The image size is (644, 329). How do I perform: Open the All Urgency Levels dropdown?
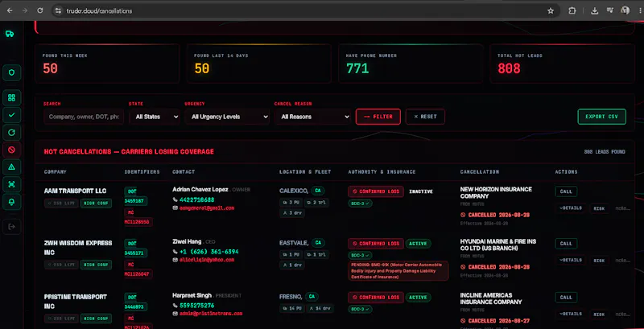[227, 117]
